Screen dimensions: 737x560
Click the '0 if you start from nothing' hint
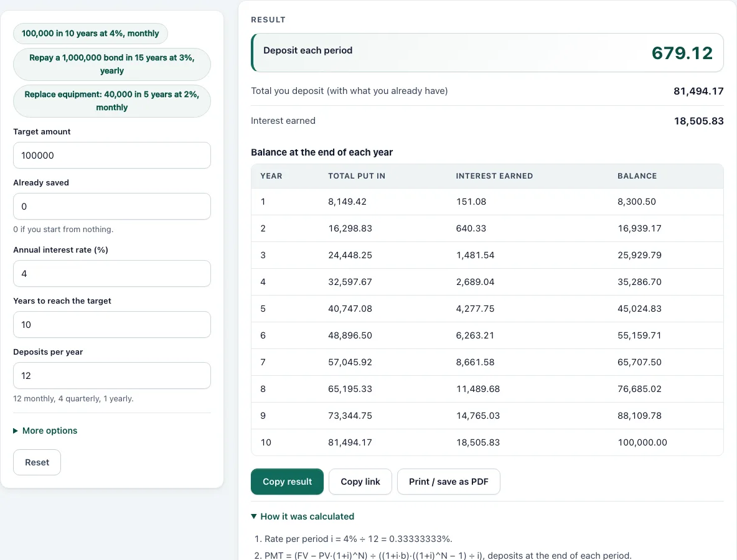coord(63,229)
